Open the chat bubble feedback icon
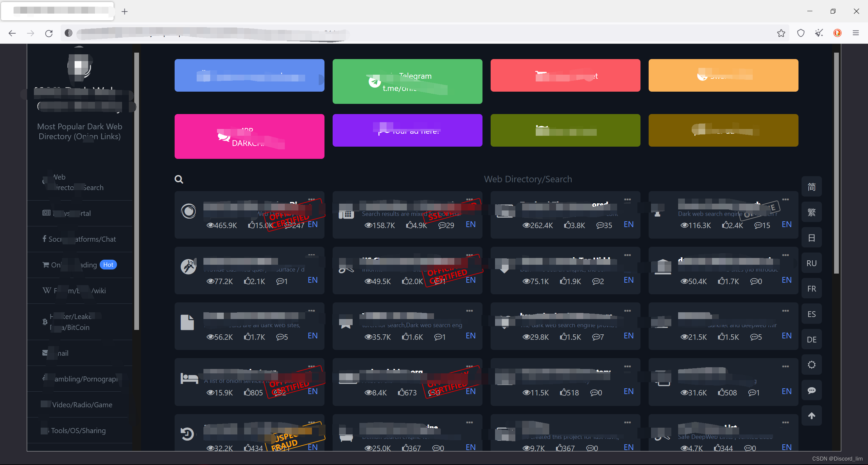 click(811, 390)
